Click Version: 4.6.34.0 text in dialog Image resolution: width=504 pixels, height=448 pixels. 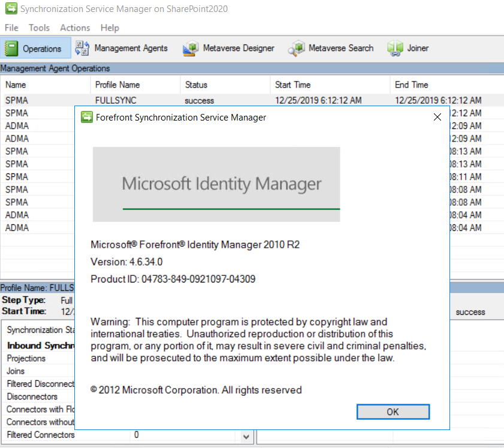pos(126,262)
